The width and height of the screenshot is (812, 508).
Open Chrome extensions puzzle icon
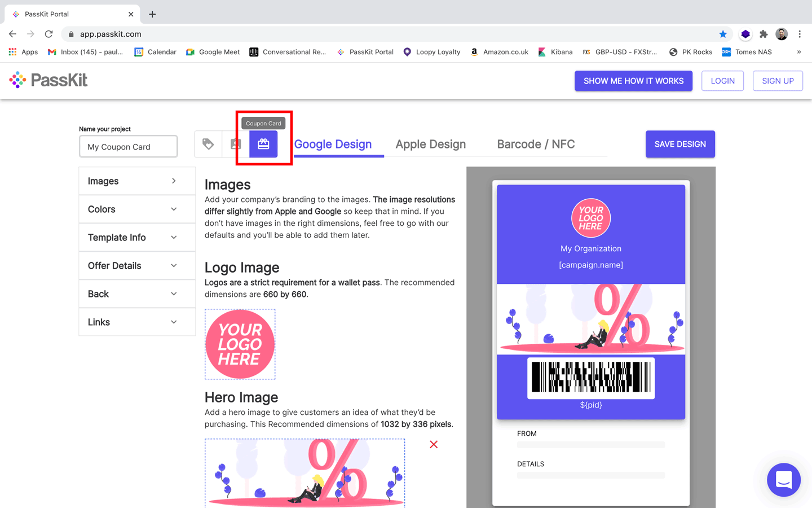(764, 34)
